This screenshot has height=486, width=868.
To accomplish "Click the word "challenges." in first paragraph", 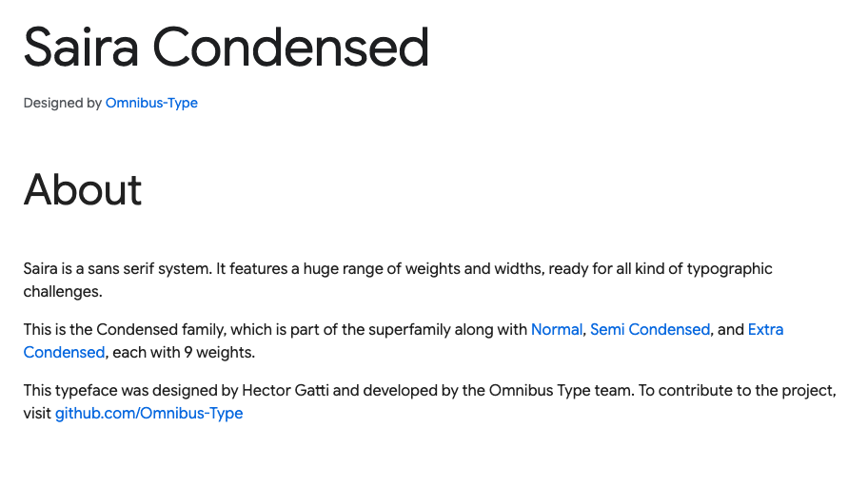I will click(x=63, y=291).
